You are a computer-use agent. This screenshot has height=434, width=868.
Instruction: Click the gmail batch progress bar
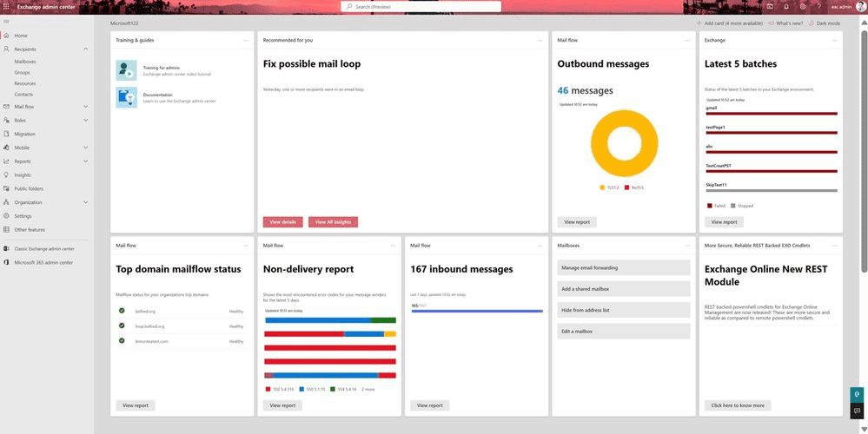coord(772,114)
